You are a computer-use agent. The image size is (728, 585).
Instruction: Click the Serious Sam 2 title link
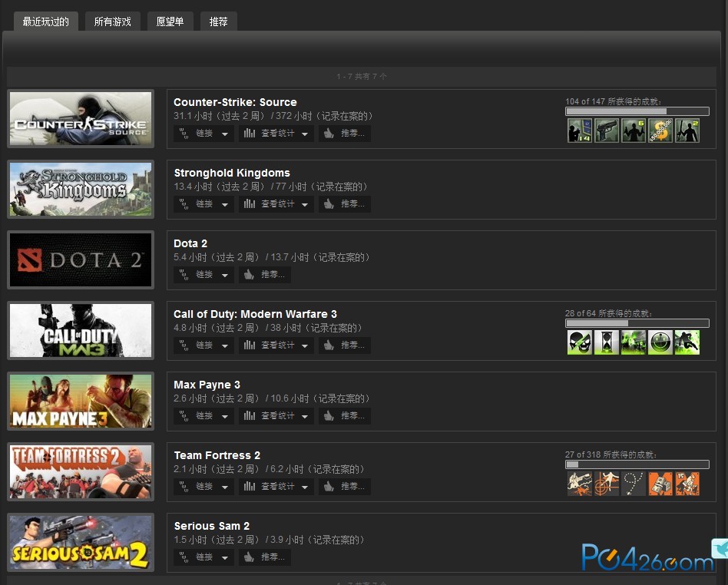[211, 526]
